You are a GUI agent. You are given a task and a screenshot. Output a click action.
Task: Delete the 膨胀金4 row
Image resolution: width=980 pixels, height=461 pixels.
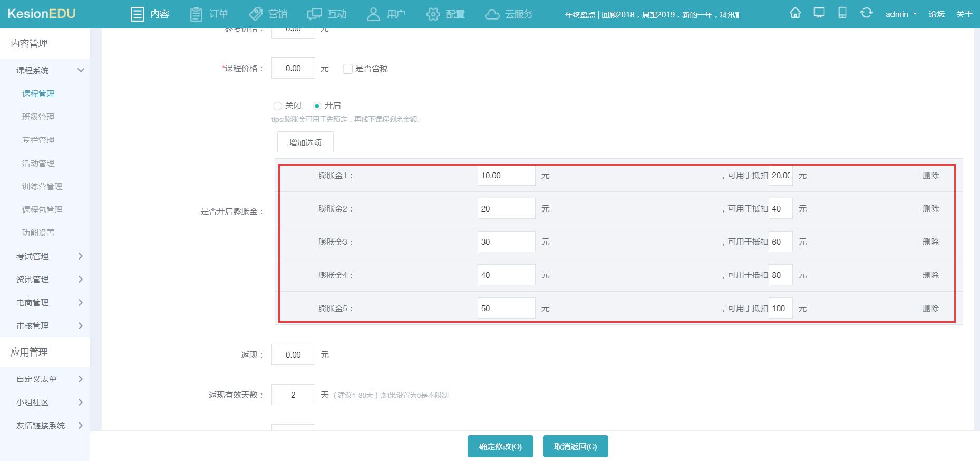(930, 275)
